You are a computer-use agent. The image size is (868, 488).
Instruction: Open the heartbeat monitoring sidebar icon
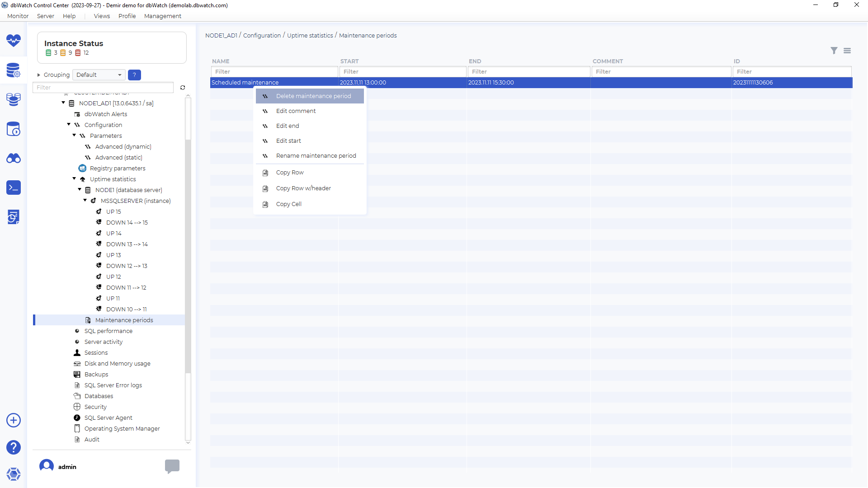click(14, 41)
